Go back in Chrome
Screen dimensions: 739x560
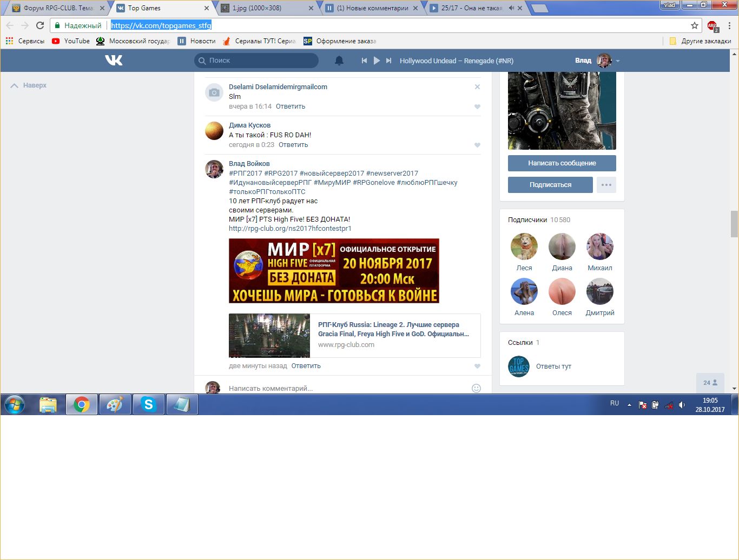[10, 25]
